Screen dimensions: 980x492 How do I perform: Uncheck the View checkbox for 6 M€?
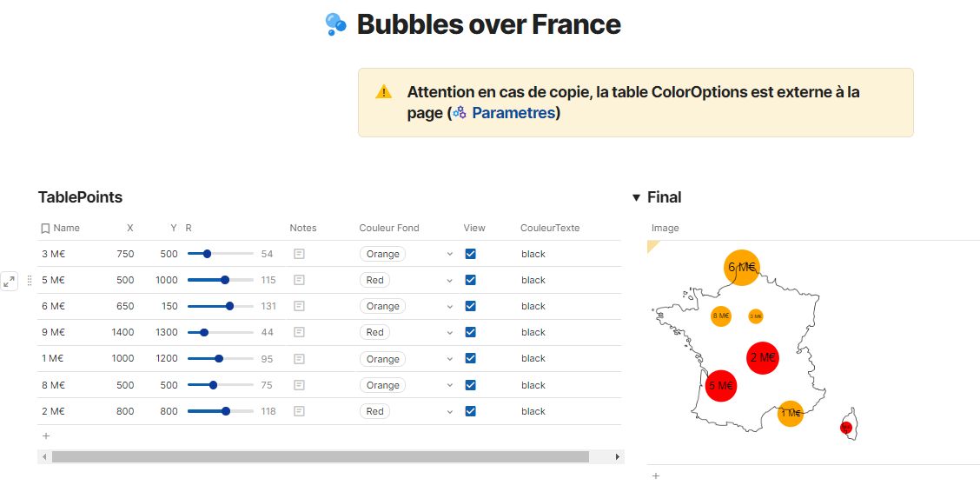point(470,306)
